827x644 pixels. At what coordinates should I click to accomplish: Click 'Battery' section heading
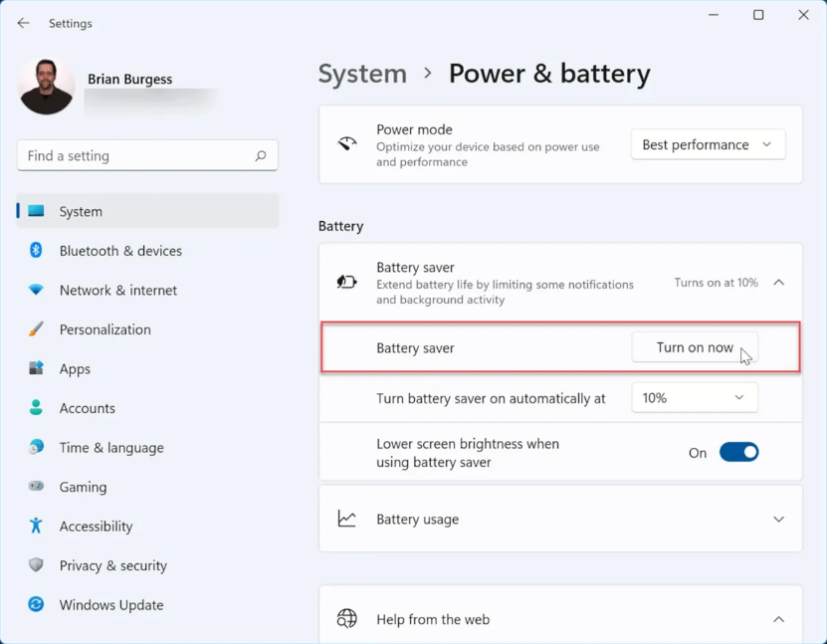[340, 226]
